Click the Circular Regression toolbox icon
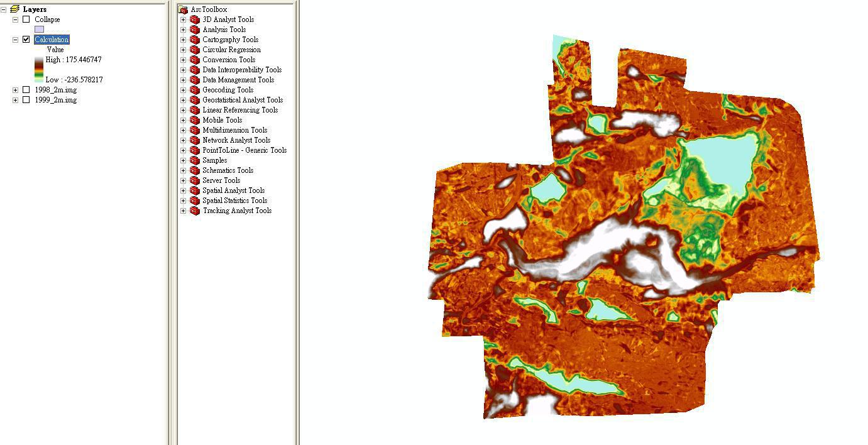This screenshot has height=445, width=868. pyautogui.click(x=195, y=50)
